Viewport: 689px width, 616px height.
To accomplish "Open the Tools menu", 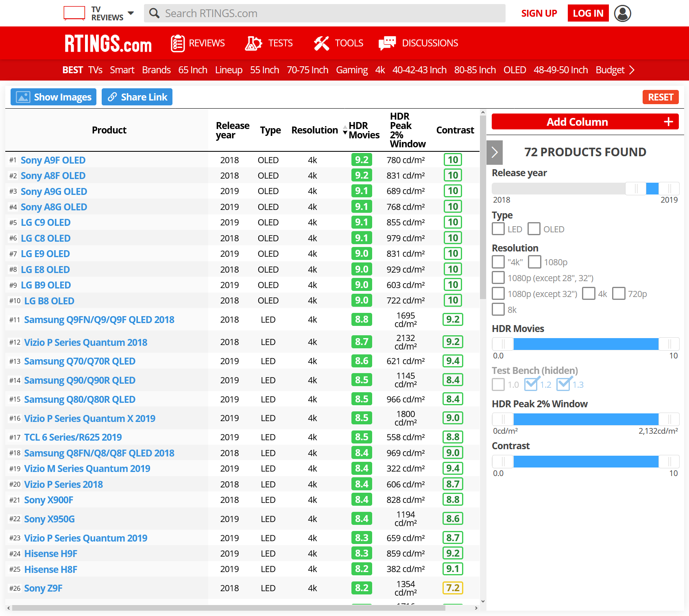I will (338, 43).
